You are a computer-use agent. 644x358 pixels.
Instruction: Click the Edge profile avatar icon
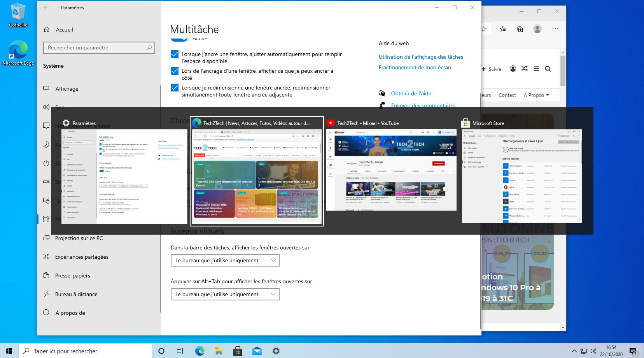[537, 29]
